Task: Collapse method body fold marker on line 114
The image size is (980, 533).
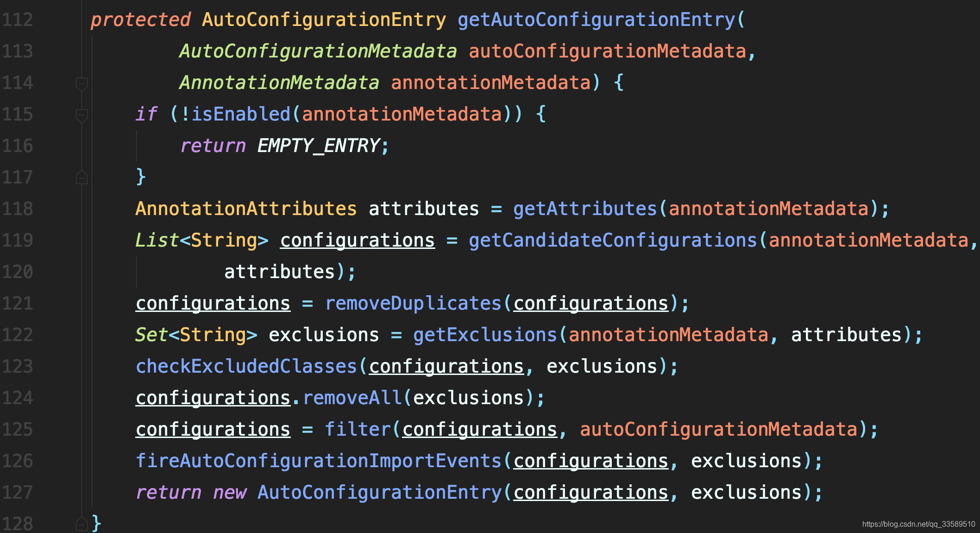Action: (x=82, y=84)
